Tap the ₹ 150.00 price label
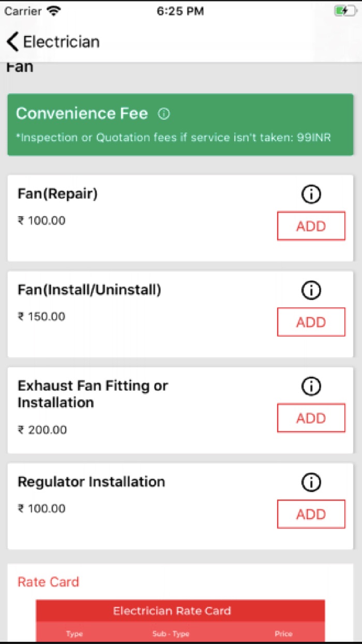This screenshot has width=362, height=644. click(x=41, y=317)
